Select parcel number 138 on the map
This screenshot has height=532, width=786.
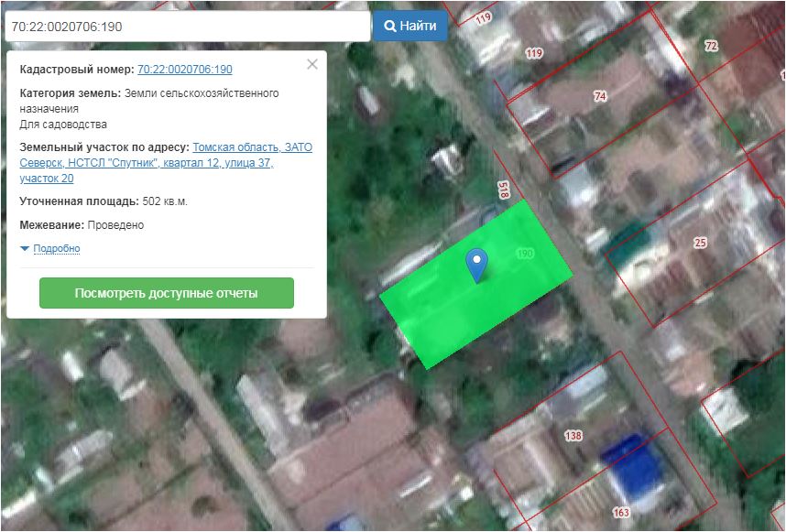(x=573, y=436)
